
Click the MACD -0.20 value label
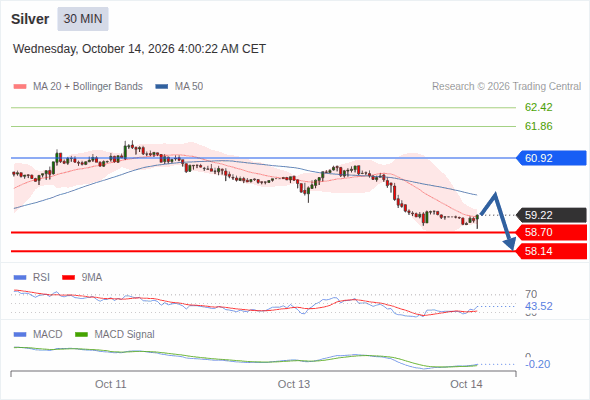click(537, 364)
